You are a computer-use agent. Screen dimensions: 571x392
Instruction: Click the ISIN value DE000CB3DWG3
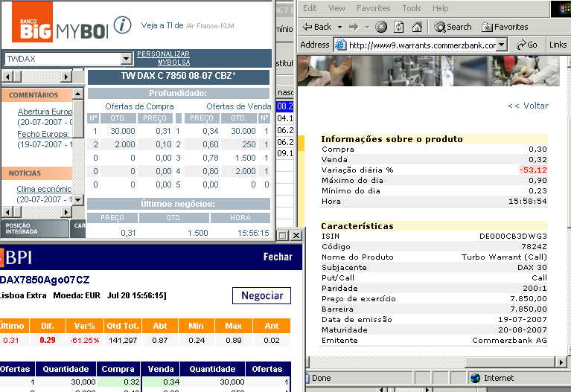coord(513,237)
